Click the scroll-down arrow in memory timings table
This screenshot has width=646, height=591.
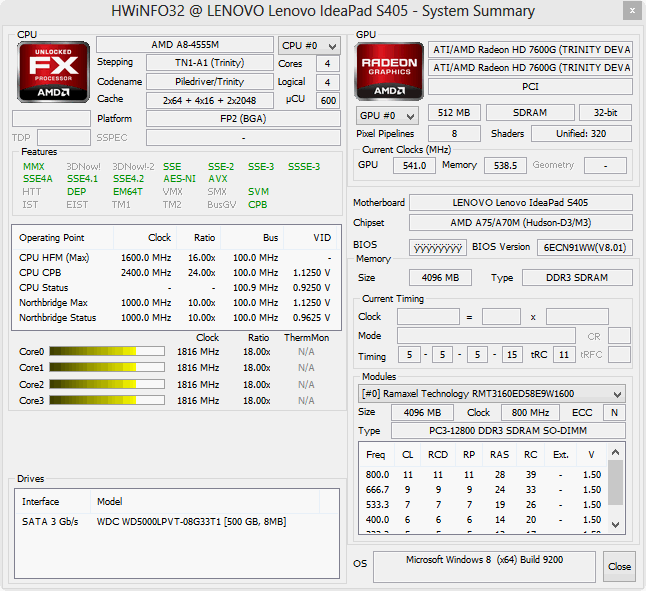coord(616,525)
